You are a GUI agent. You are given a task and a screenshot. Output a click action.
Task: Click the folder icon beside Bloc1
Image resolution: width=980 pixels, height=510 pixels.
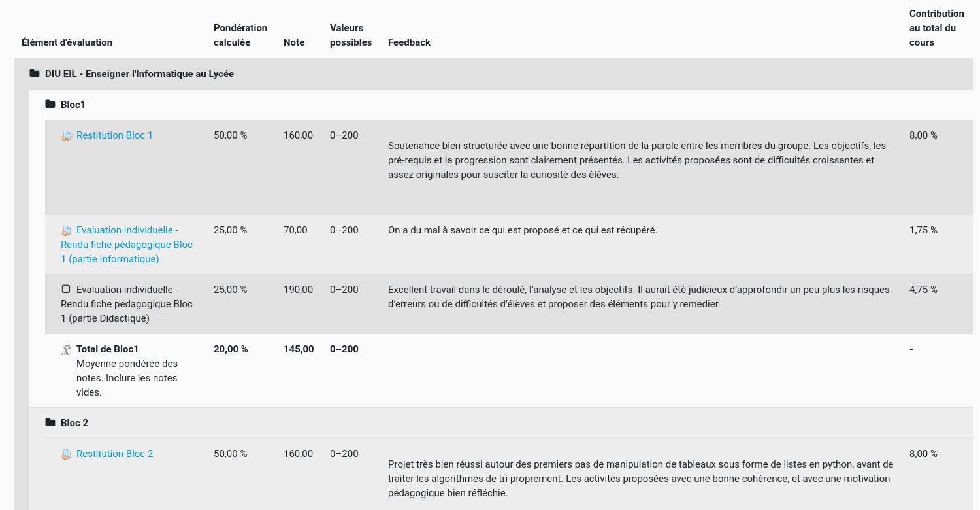click(x=49, y=104)
